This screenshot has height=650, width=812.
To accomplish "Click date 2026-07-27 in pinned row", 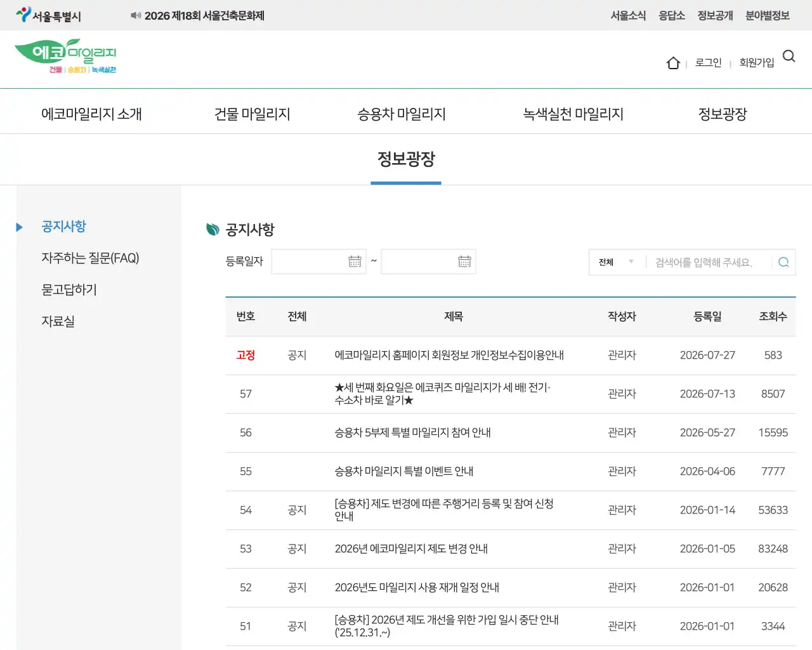I will coord(707,355).
